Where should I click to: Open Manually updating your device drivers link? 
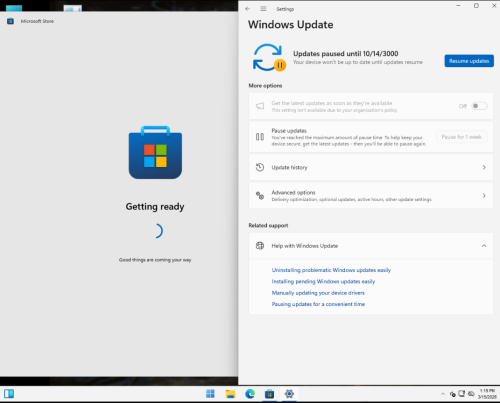click(318, 293)
